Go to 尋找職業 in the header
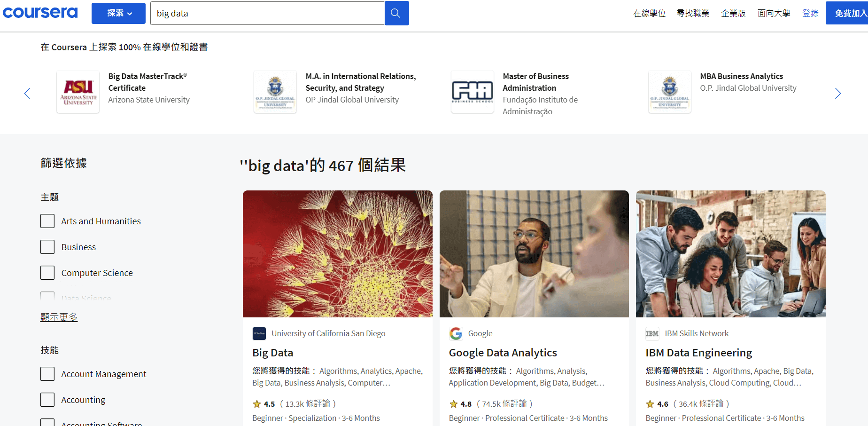The height and width of the screenshot is (426, 868). click(693, 13)
